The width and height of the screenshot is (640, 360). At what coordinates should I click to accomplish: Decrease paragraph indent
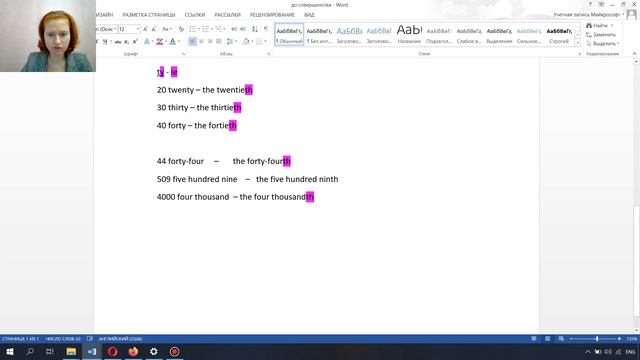(x=234, y=29)
